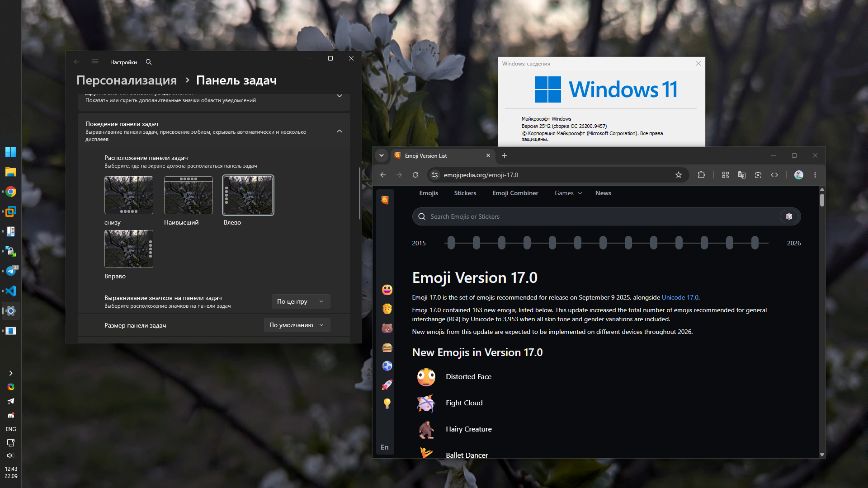Select the Наивысший taskbar position thumbnail
Image resolution: width=868 pixels, height=488 pixels.
[x=189, y=195]
